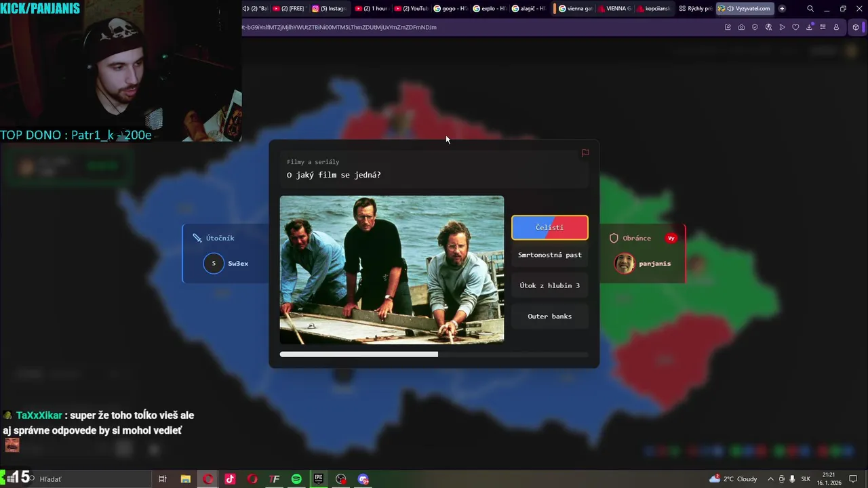
Task: Switch to '1 hour' YouTube tab
Action: coord(371,9)
